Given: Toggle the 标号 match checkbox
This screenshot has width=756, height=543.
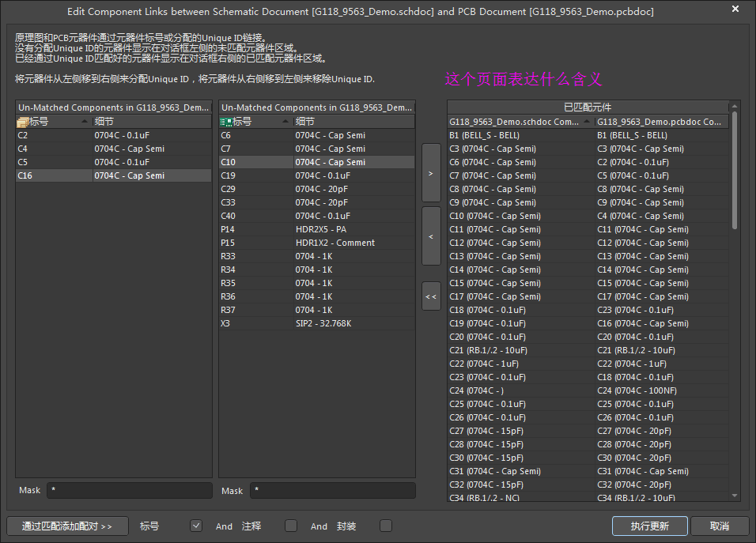Looking at the screenshot, I should [196, 526].
